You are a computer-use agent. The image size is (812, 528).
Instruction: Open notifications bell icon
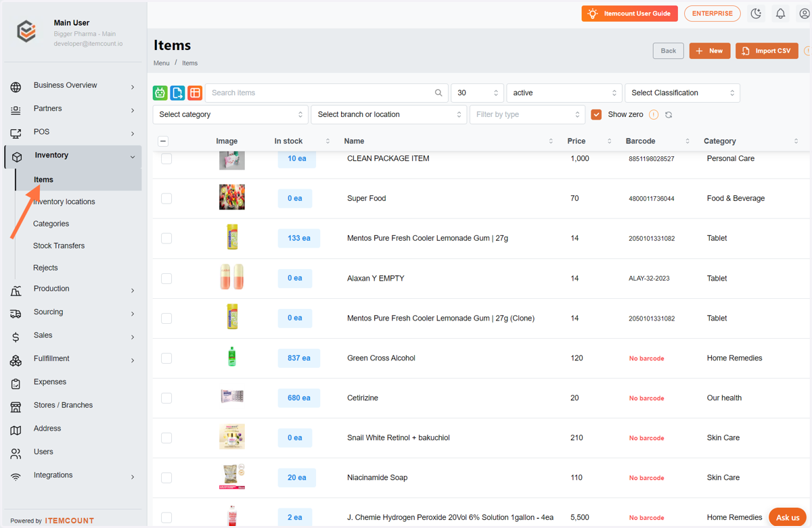780,14
